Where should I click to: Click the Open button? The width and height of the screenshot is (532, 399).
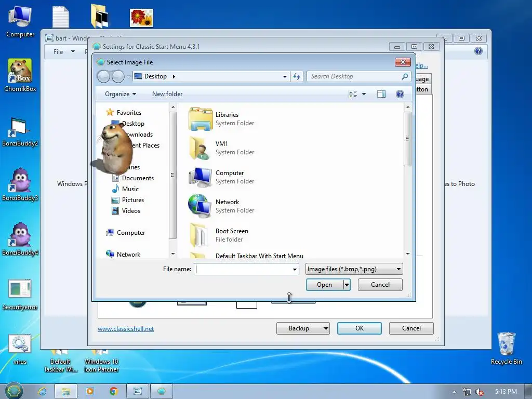click(324, 285)
